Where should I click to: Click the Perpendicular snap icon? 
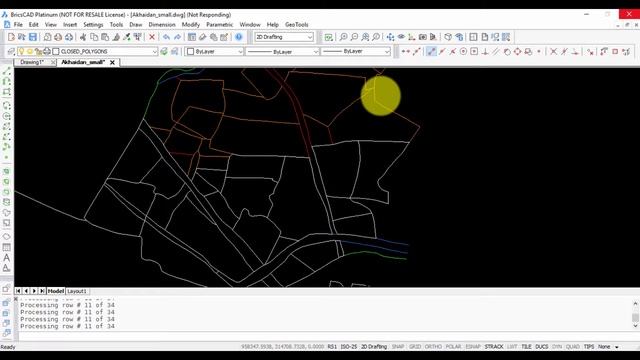tap(485, 51)
